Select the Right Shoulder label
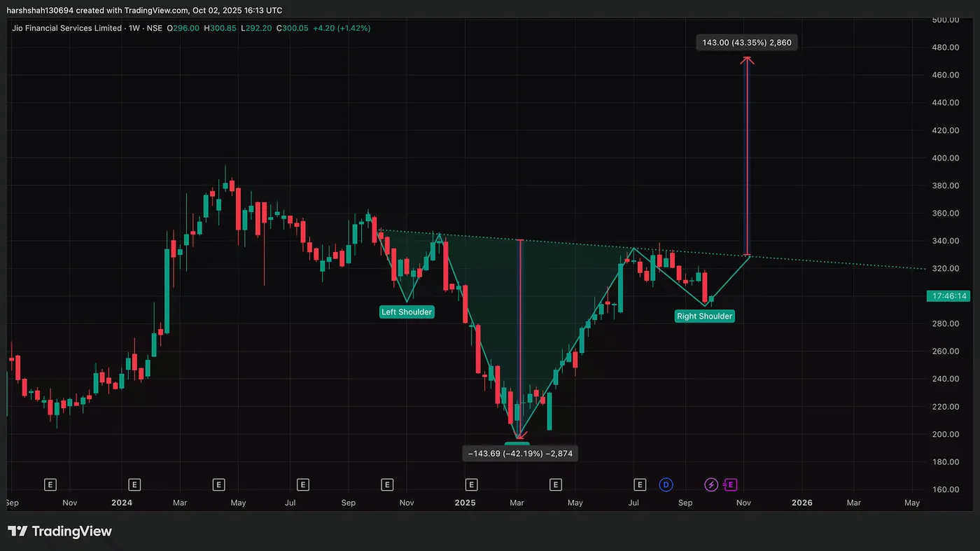Screen dimensions: 980x551 [x=705, y=316]
